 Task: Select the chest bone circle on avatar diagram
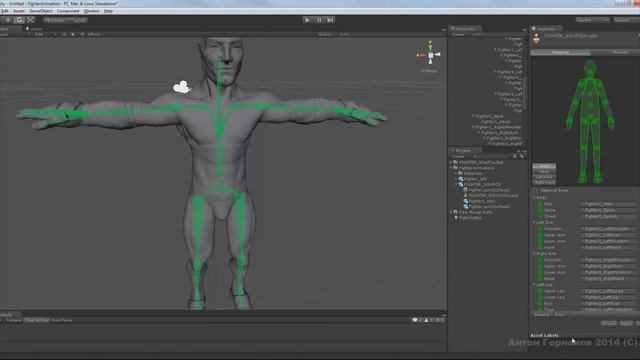pos(590,94)
